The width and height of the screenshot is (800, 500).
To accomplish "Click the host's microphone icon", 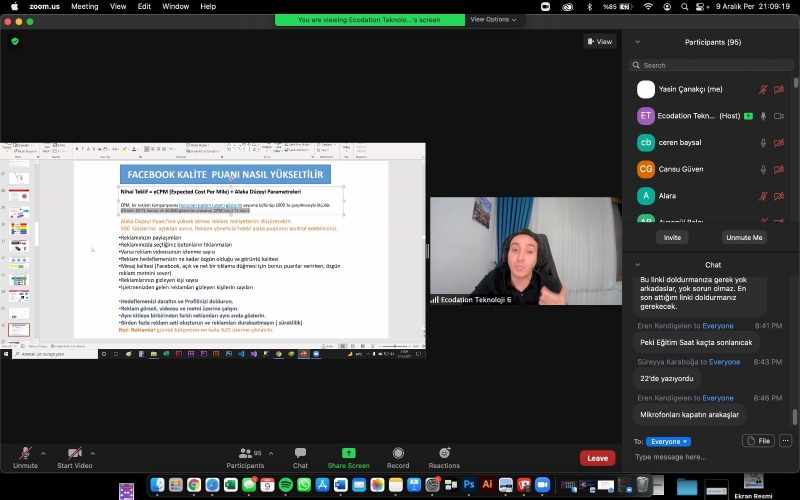I will coord(763,116).
